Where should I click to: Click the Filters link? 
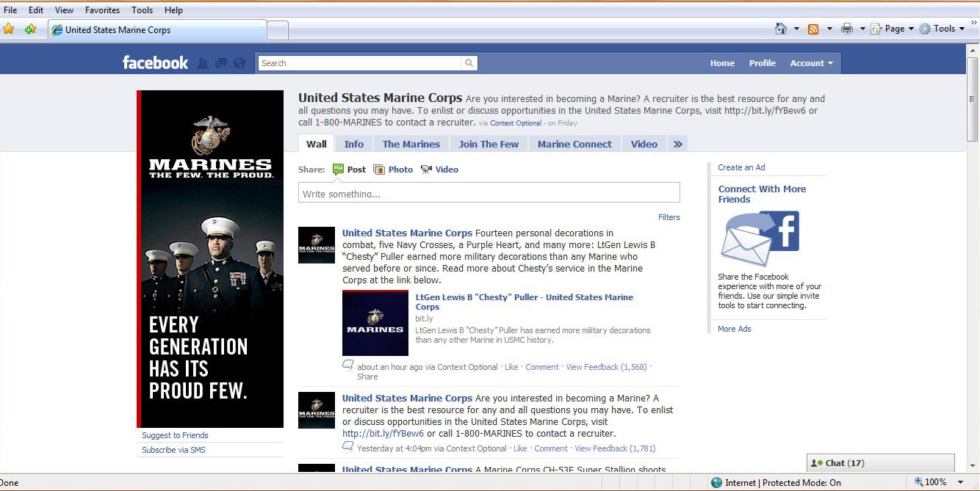tap(669, 217)
